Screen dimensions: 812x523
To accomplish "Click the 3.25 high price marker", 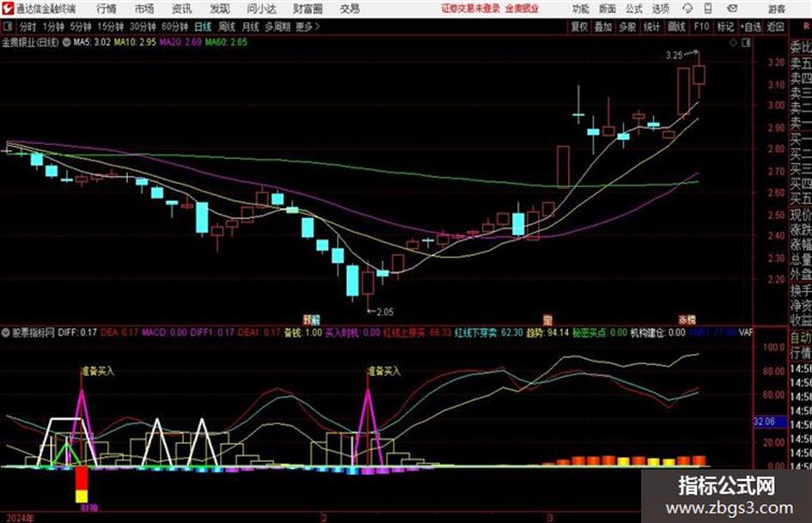I will pos(674,56).
